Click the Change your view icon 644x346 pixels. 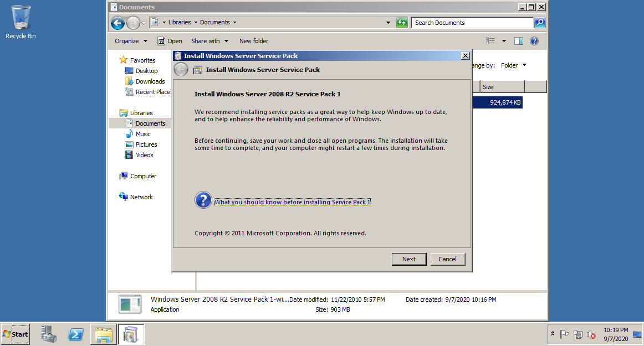tap(490, 40)
